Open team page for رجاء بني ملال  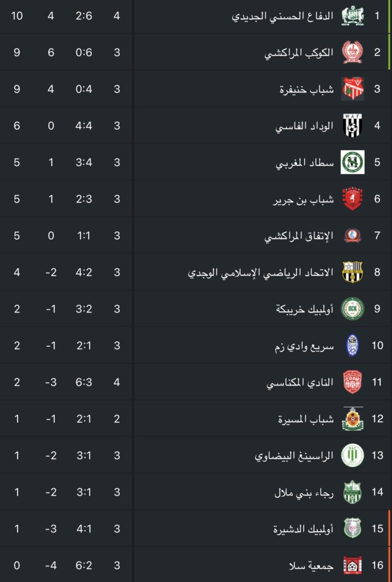[x=304, y=493]
